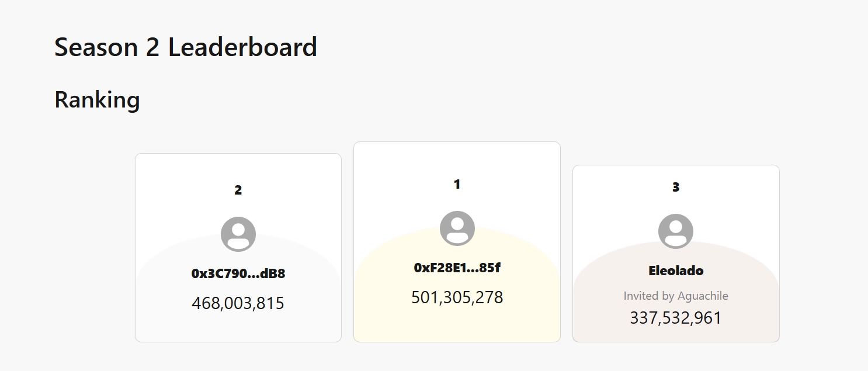This screenshot has width=868, height=371.
Task: Click the first place user avatar icon
Action: point(457,228)
